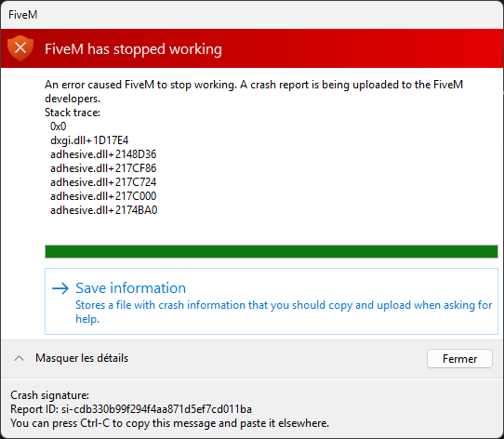Click the Crash signature label

49,395
